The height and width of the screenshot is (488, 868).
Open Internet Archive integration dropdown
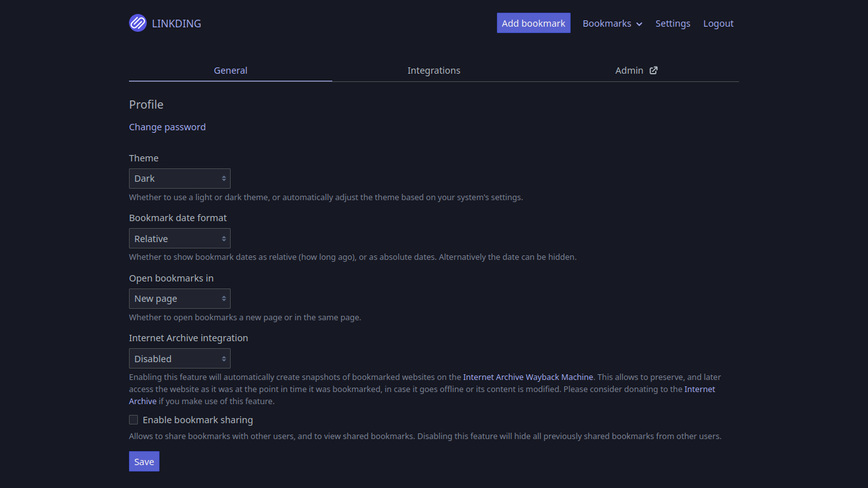tap(180, 359)
